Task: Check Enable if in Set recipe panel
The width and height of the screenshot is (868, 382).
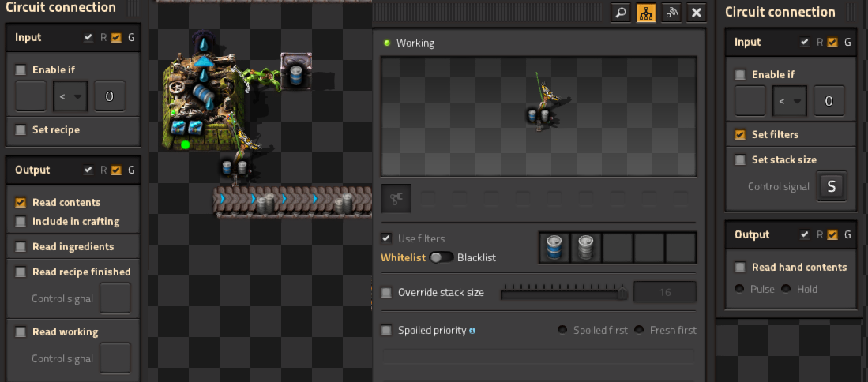Action: coord(21,69)
